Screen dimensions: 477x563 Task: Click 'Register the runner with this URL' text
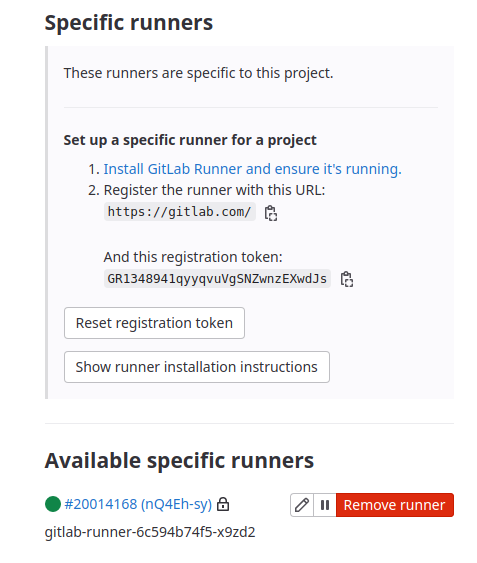click(x=214, y=190)
